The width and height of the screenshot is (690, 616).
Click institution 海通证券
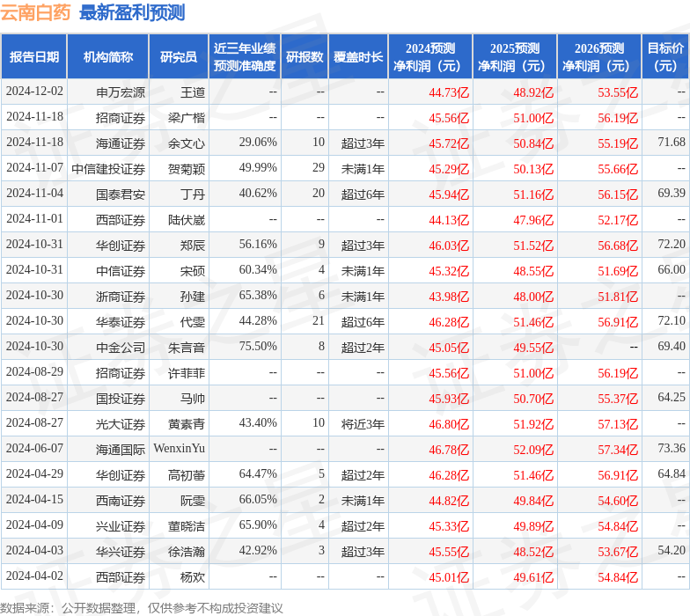[x=121, y=143]
